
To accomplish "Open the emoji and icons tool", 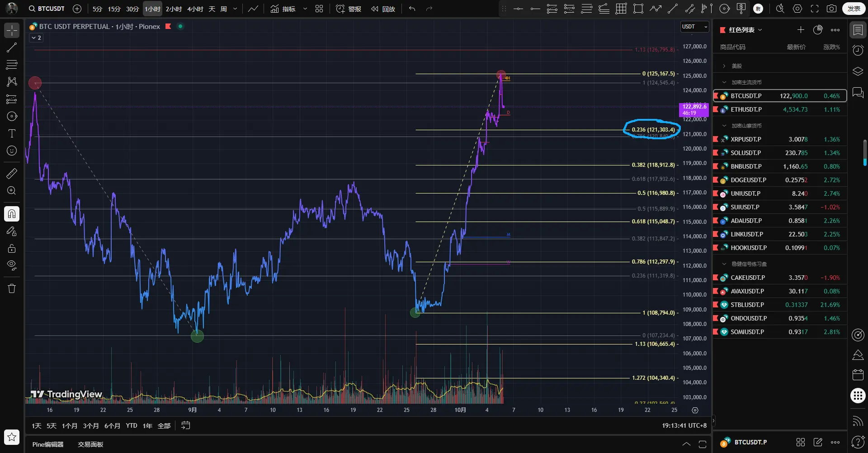I will (12, 151).
